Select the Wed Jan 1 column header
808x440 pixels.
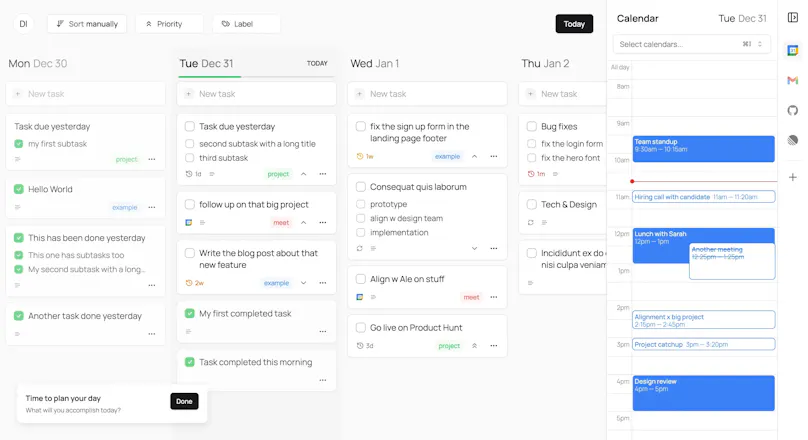[375, 63]
